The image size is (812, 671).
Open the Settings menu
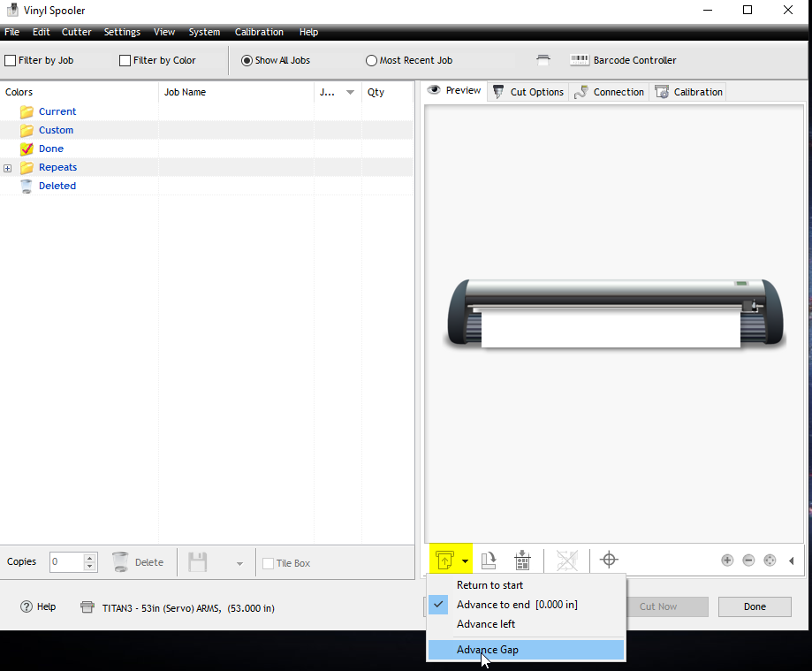click(x=122, y=32)
